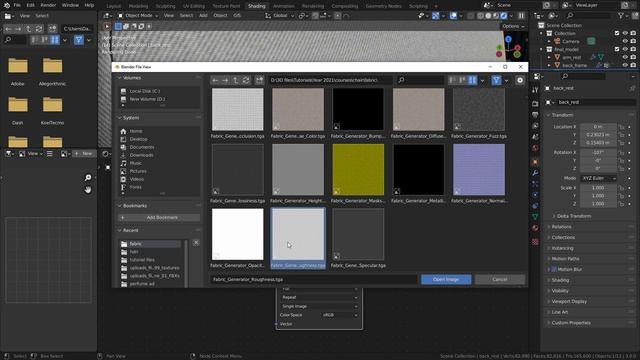
Task: Switch File View to thumbnail display mode
Action: (x=472, y=80)
